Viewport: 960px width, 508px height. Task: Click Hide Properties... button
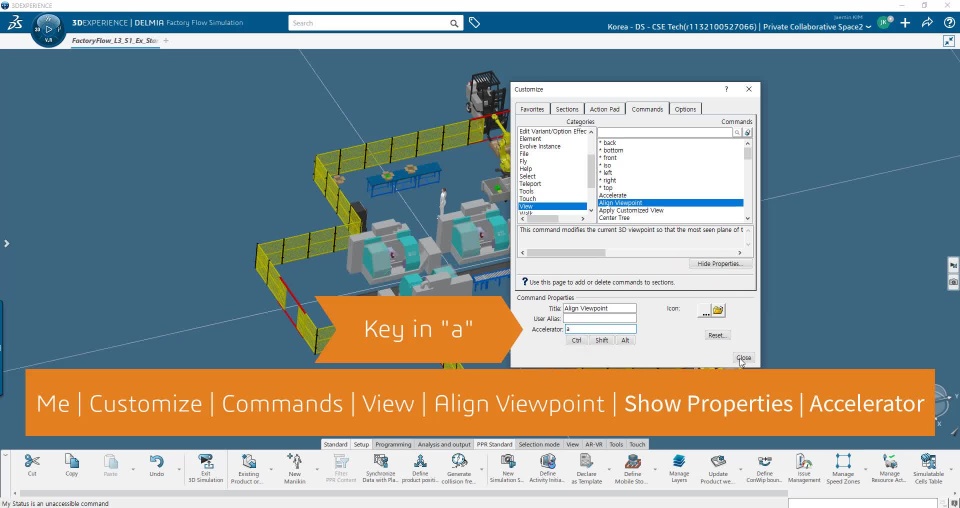tap(720, 264)
